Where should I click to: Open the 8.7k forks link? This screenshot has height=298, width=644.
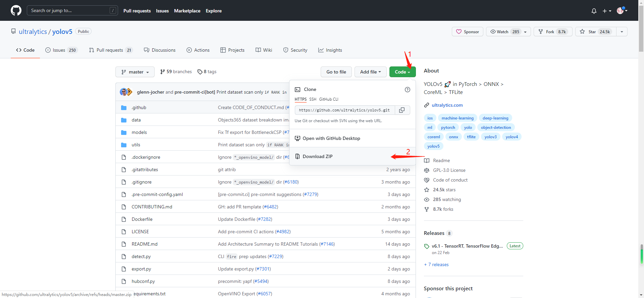pos(443,209)
